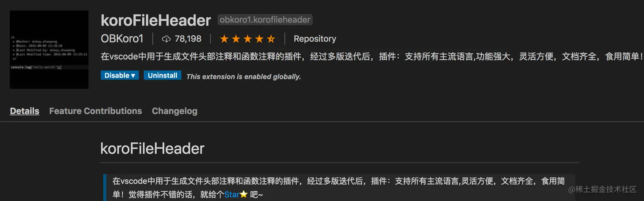Viewport: 644px width, 201px height.
Task: Click the first rating star
Action: 224,39
